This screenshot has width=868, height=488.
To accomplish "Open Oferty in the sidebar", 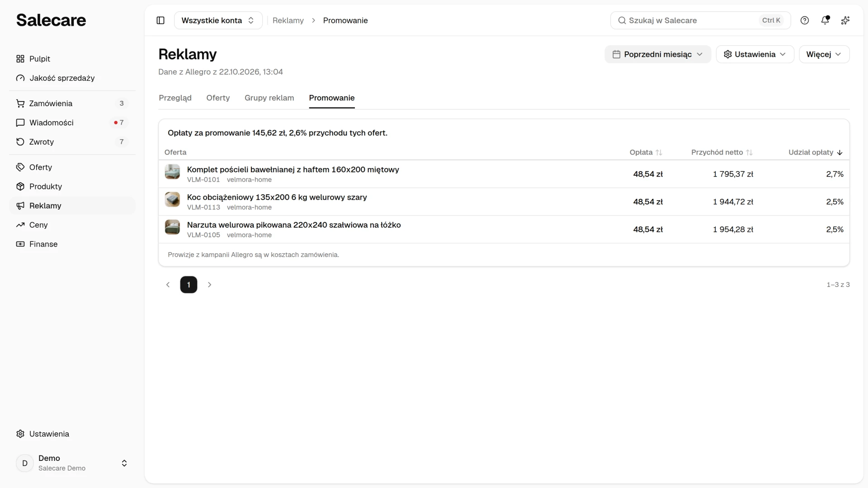I will coord(72,167).
